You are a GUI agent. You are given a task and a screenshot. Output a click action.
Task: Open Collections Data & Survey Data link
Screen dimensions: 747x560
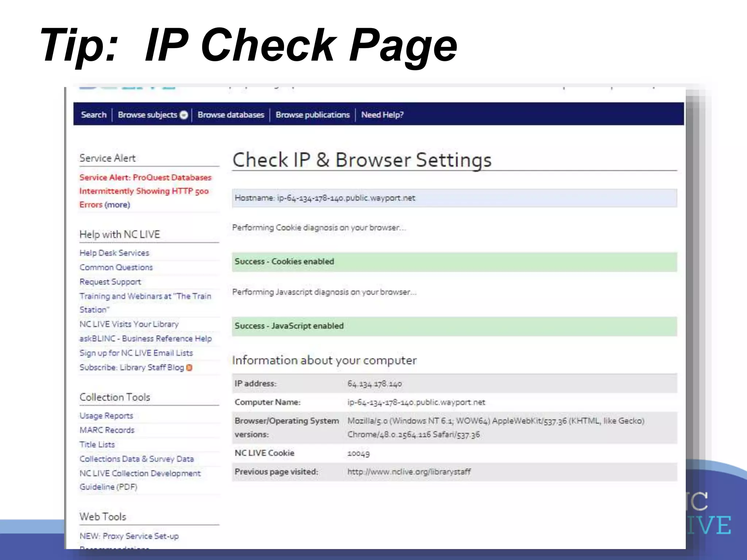pyautogui.click(x=136, y=459)
